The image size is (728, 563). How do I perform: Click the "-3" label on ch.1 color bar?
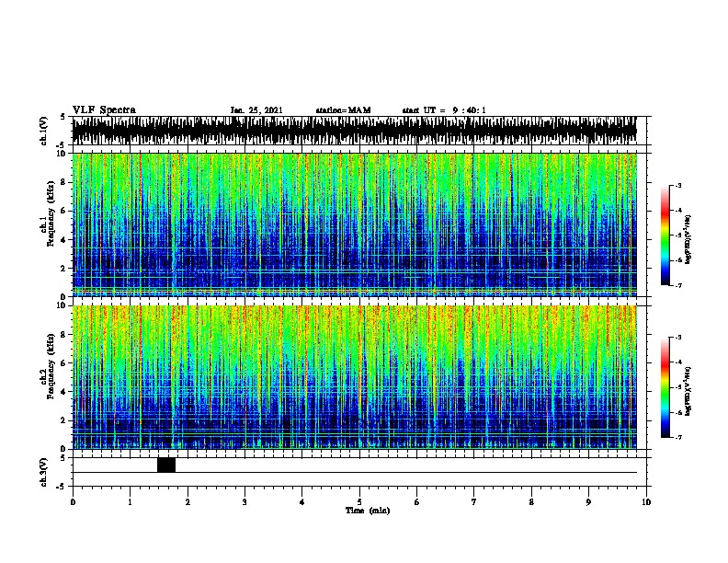point(678,185)
